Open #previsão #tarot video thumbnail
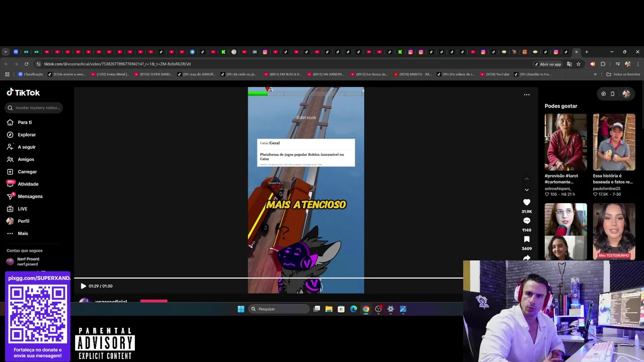The width and height of the screenshot is (644, 362). pos(566,142)
